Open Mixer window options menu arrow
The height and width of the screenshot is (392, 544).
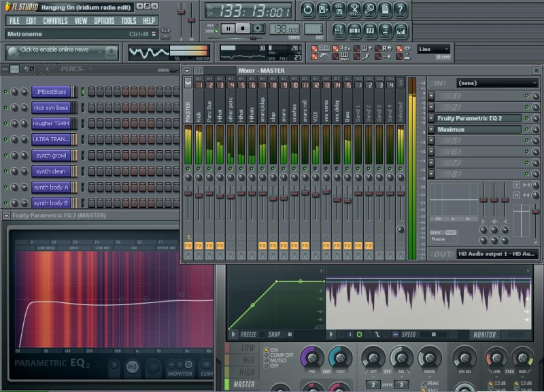pos(187,71)
